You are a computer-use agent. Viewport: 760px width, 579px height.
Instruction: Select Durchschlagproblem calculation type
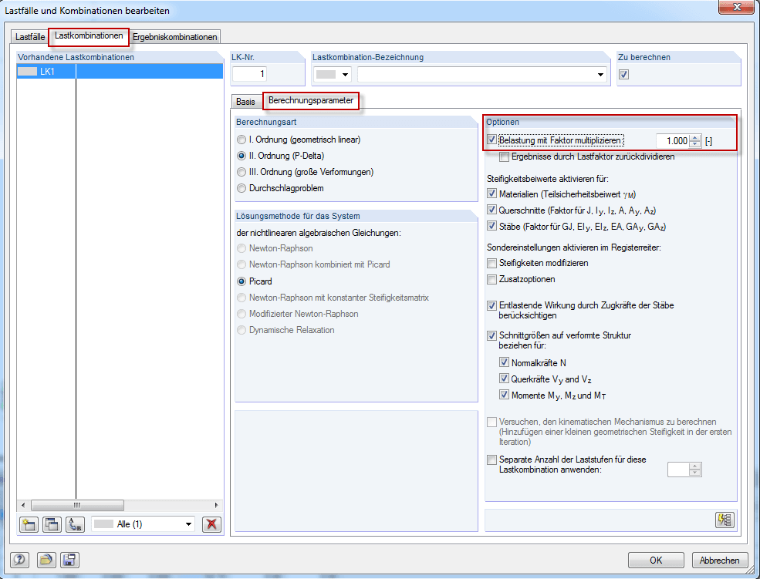(241, 188)
